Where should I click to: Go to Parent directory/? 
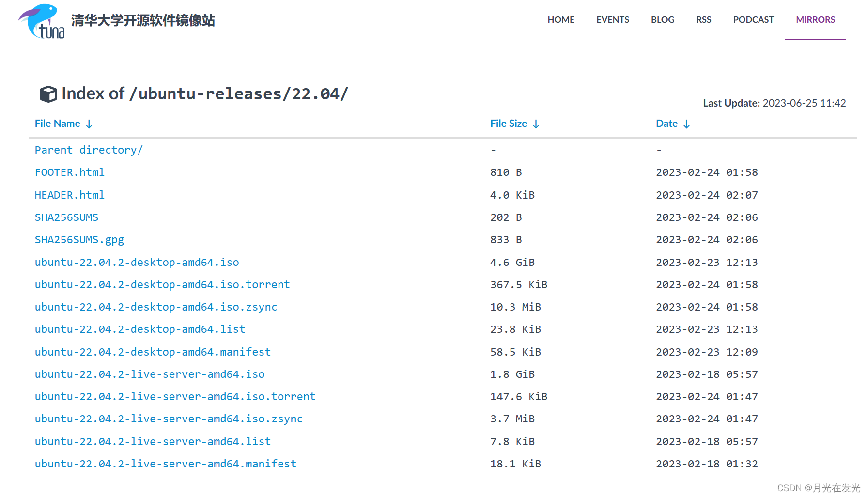click(x=89, y=150)
